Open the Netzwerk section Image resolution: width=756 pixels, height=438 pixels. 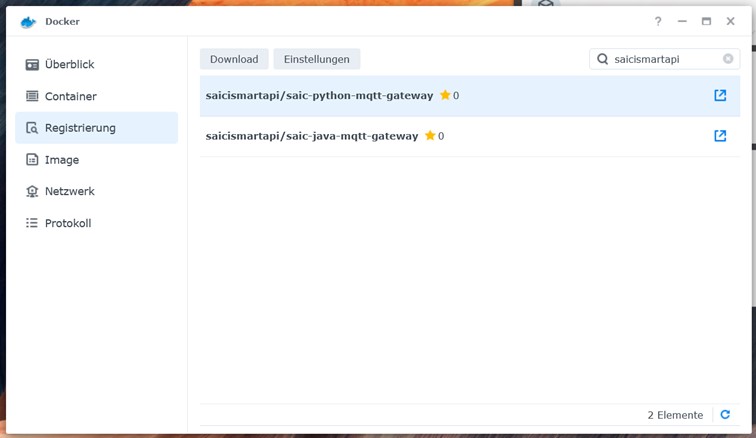(96, 192)
